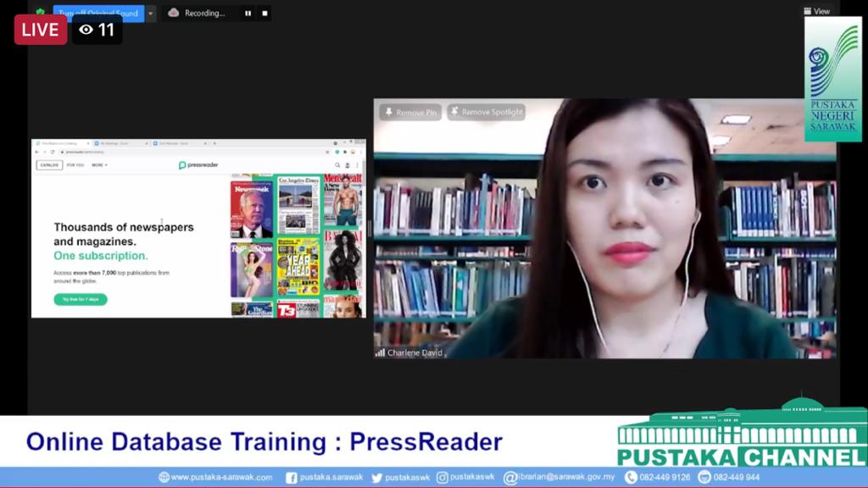The width and height of the screenshot is (868, 488).
Task: Click the browser extensions puzzle icon
Action: pyautogui.click(x=345, y=152)
